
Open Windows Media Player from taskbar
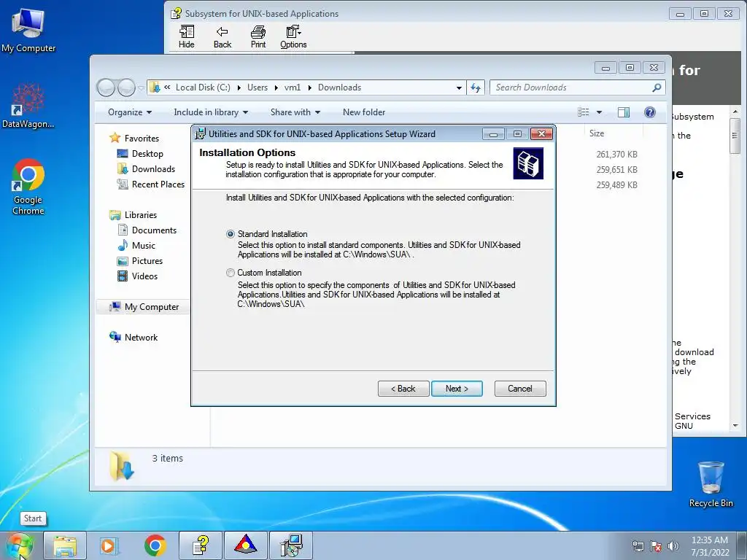click(109, 545)
